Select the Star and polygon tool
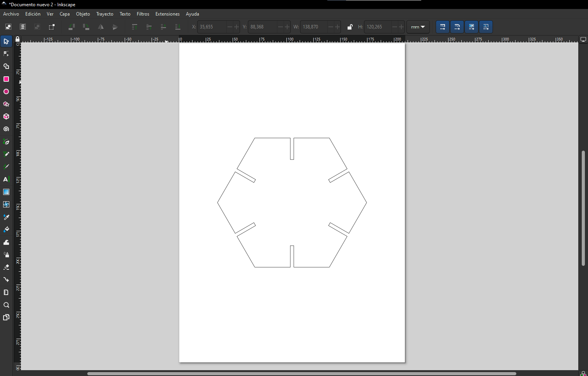588x376 pixels. pyautogui.click(x=6, y=104)
